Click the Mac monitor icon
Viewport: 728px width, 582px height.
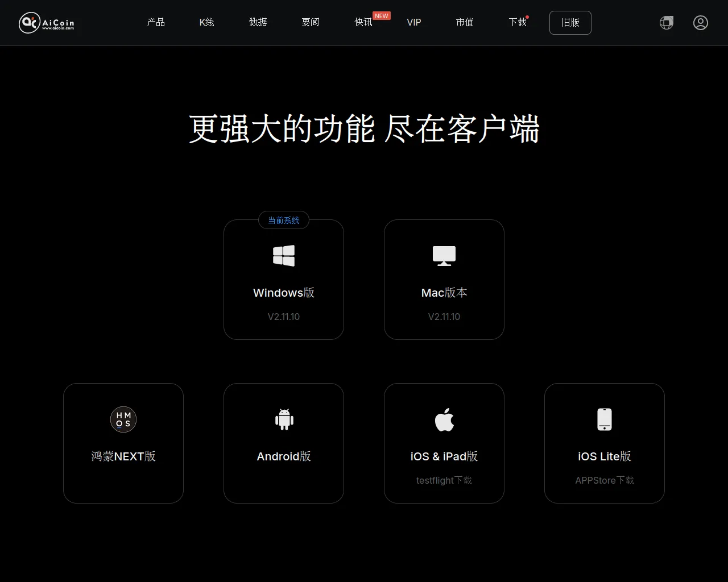[x=444, y=256]
